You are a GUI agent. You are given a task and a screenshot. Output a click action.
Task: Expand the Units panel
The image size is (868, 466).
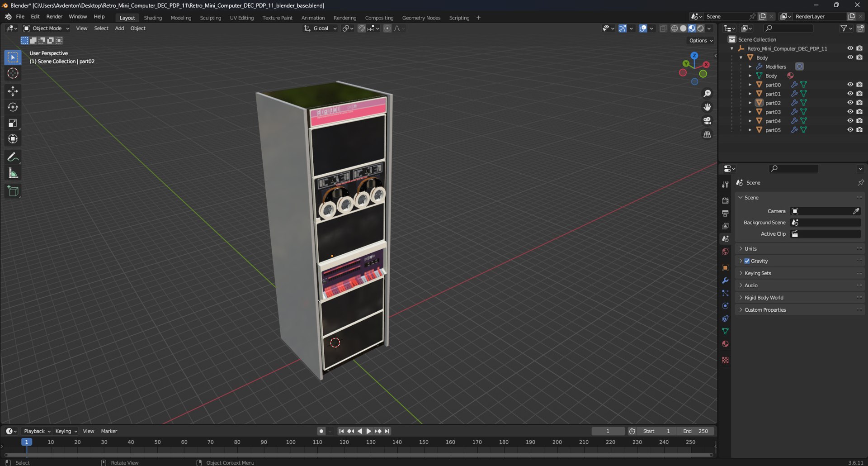(x=750, y=249)
